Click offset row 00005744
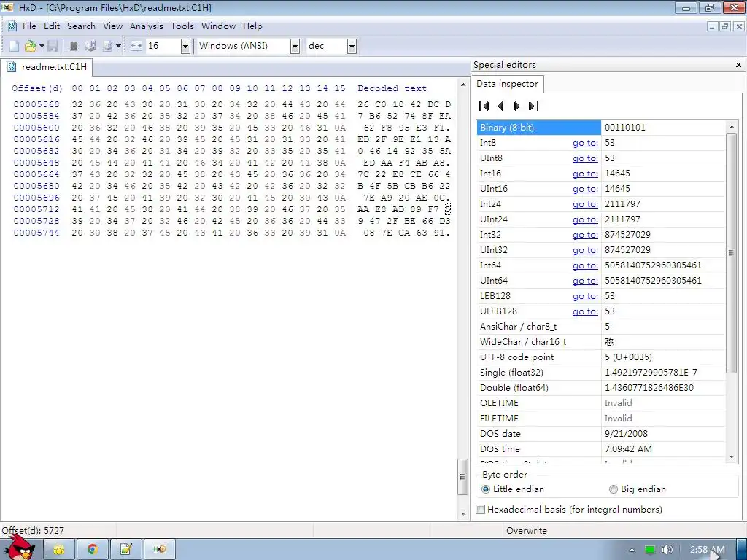The image size is (747, 560). [36, 233]
